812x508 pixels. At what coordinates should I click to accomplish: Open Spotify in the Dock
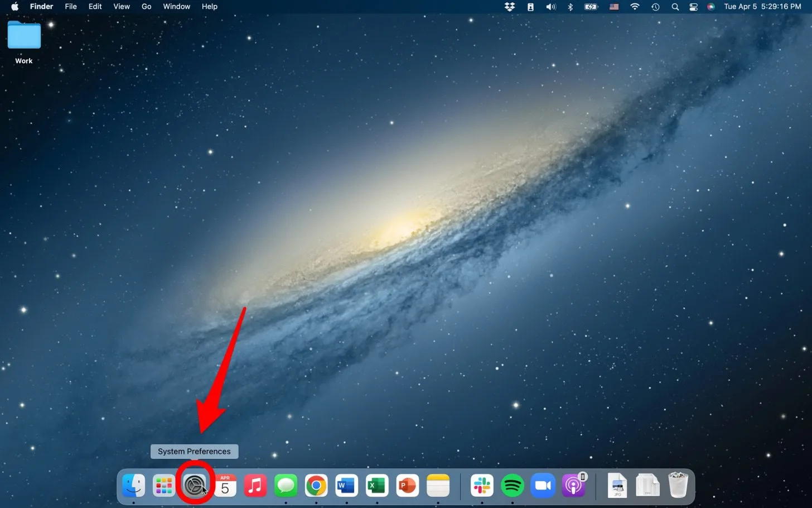[x=512, y=486]
